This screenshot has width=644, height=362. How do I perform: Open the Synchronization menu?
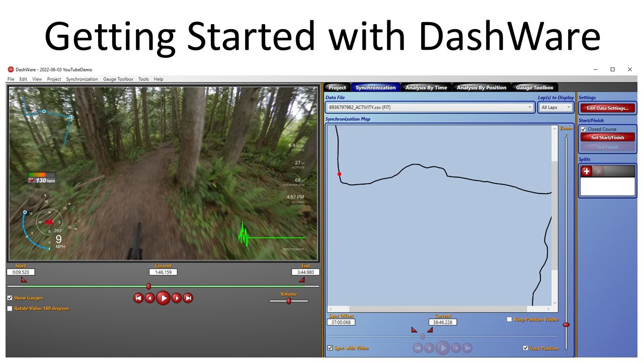click(82, 79)
